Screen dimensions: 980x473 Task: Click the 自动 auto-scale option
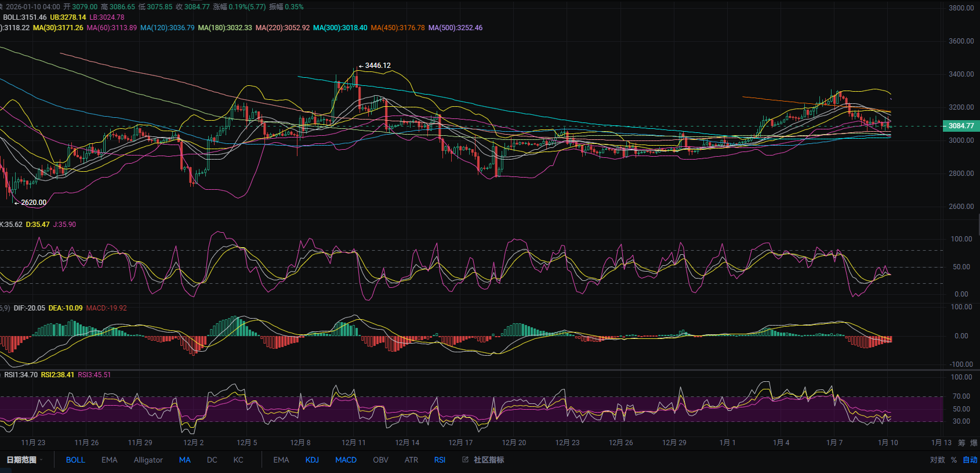(970, 460)
